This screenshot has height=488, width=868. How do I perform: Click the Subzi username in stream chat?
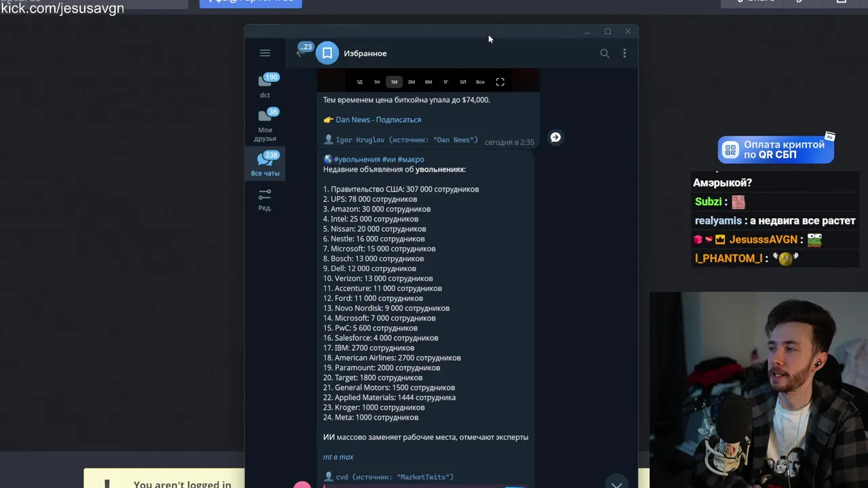tap(708, 201)
